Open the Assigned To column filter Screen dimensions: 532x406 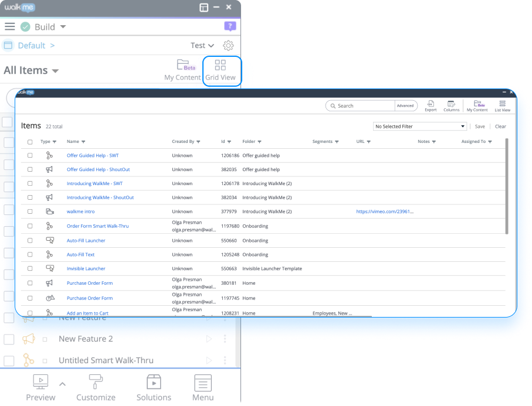click(x=490, y=142)
